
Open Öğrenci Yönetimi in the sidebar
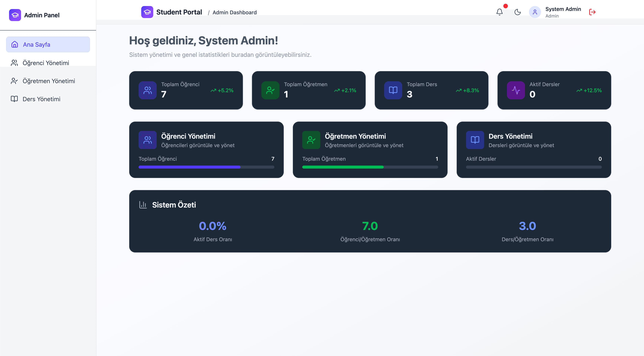[46, 63]
